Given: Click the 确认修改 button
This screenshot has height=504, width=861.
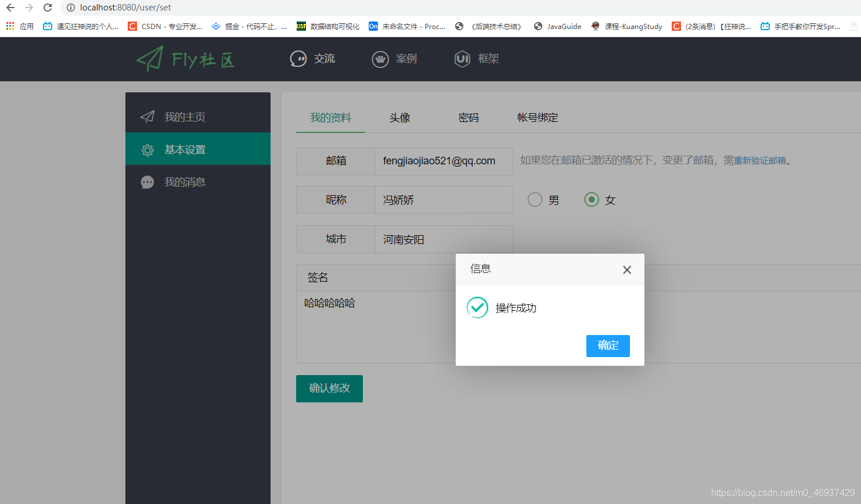Looking at the screenshot, I should (x=329, y=388).
